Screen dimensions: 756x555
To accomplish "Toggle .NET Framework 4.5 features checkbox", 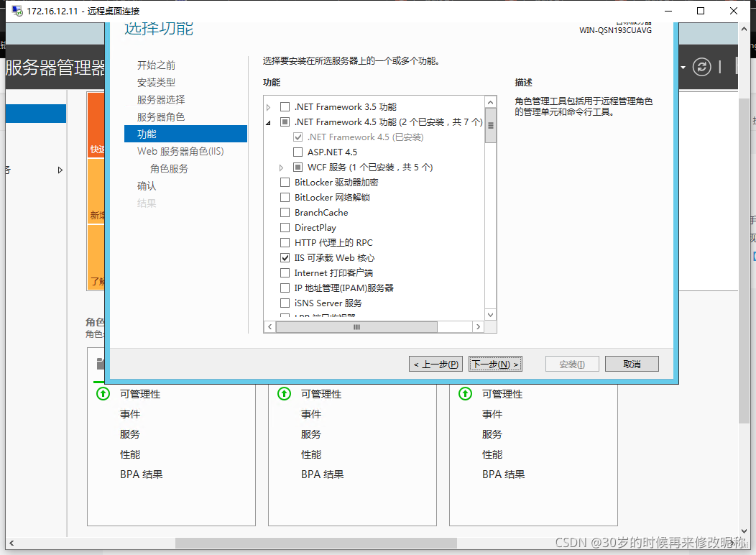I will pos(285,122).
